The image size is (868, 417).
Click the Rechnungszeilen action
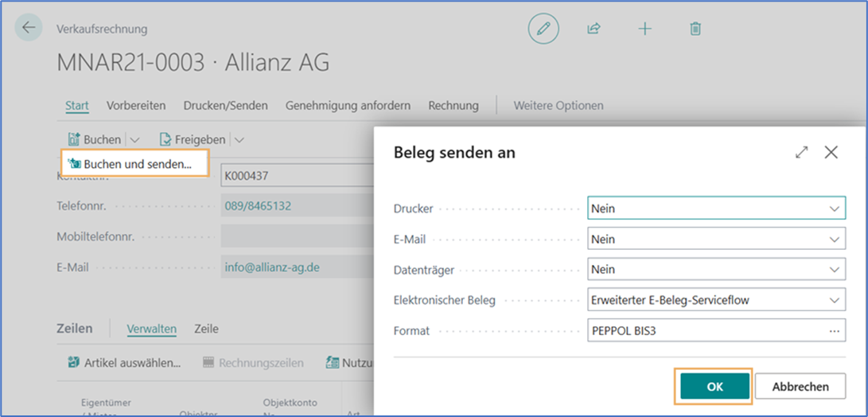253,363
